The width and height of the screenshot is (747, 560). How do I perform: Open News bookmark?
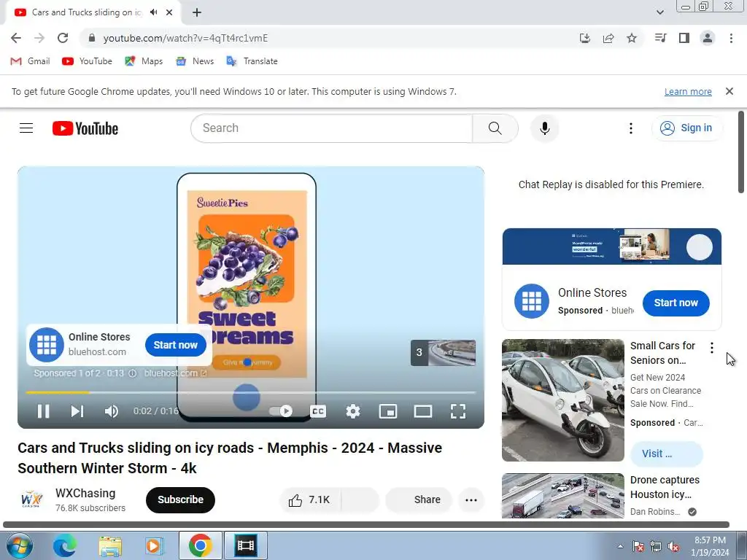[195, 61]
